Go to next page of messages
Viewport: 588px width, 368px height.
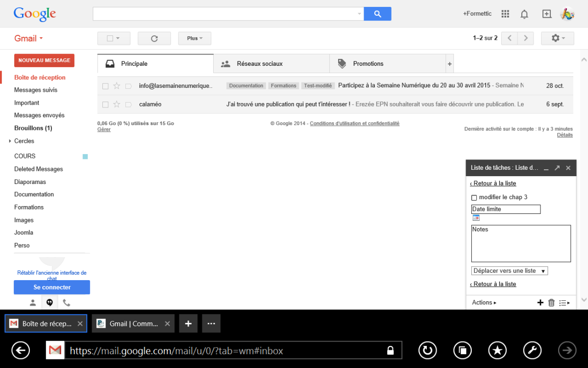tap(526, 38)
